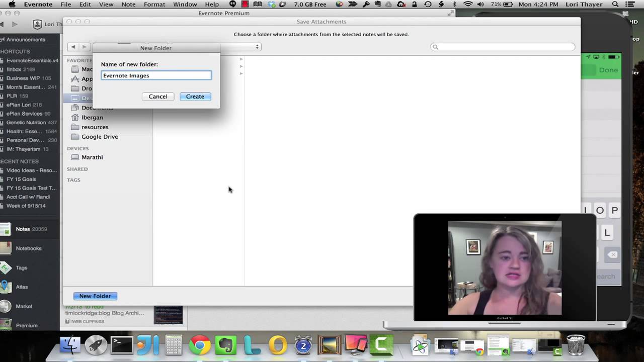This screenshot has height=362, width=644.
Task: Open the Format menu
Action: [154, 4]
